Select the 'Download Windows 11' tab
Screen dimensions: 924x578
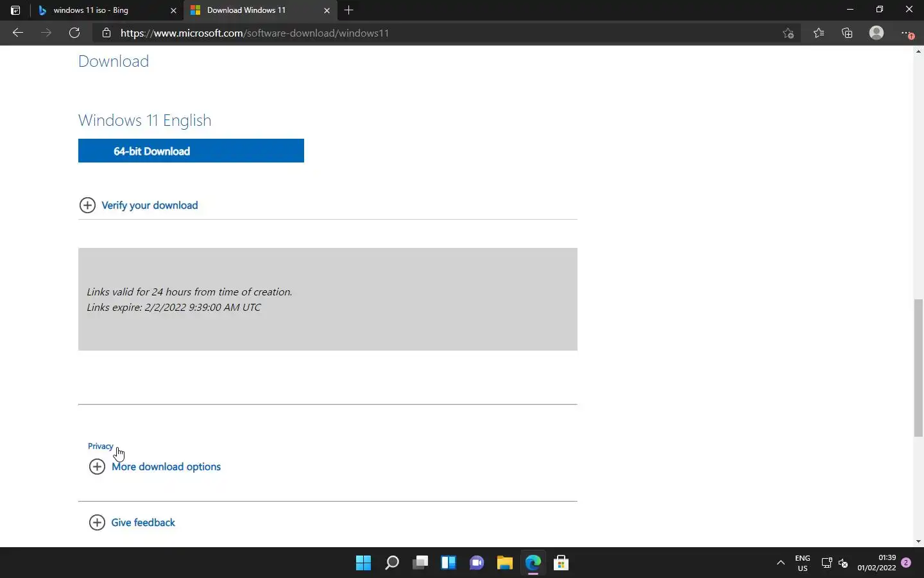[261, 10]
